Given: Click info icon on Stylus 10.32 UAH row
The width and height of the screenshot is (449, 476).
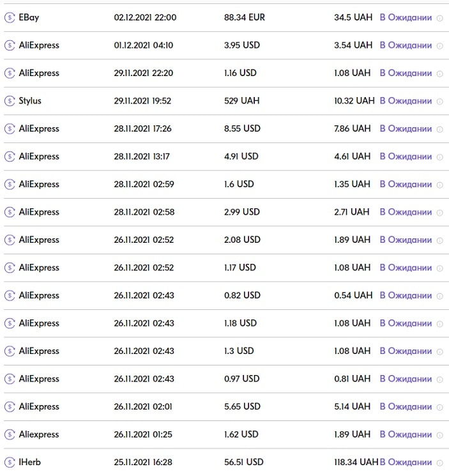Looking at the screenshot, I should (x=439, y=102).
